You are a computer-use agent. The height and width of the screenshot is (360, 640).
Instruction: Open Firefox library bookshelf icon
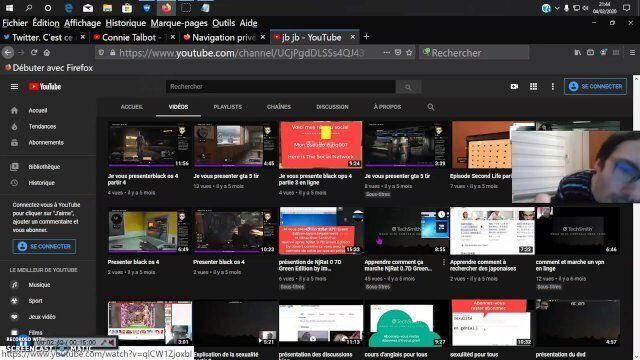coord(578,53)
